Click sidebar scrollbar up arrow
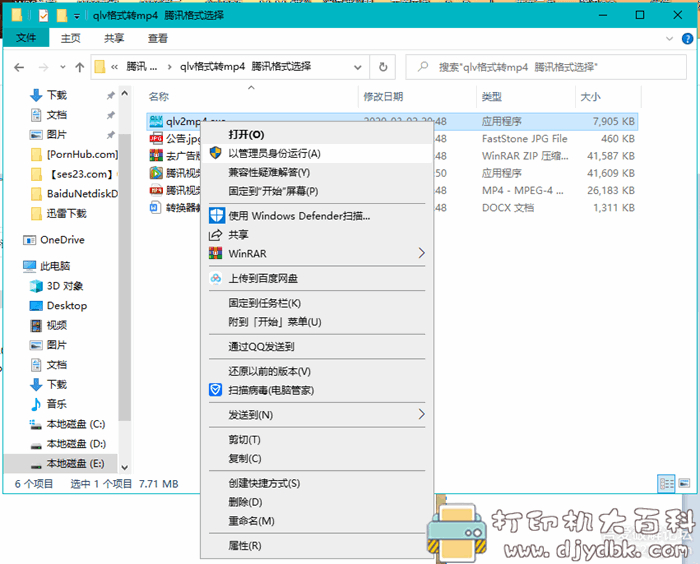Viewport: 700px width, 564px height. tap(125, 93)
